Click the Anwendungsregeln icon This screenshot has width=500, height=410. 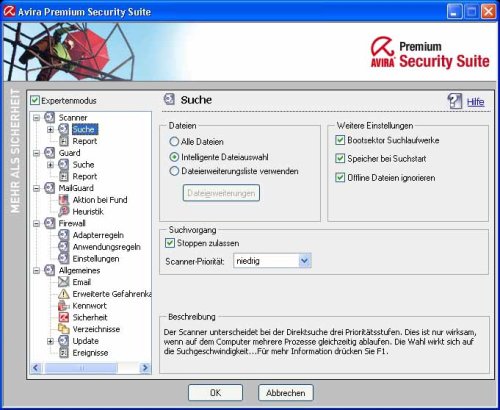[63, 247]
